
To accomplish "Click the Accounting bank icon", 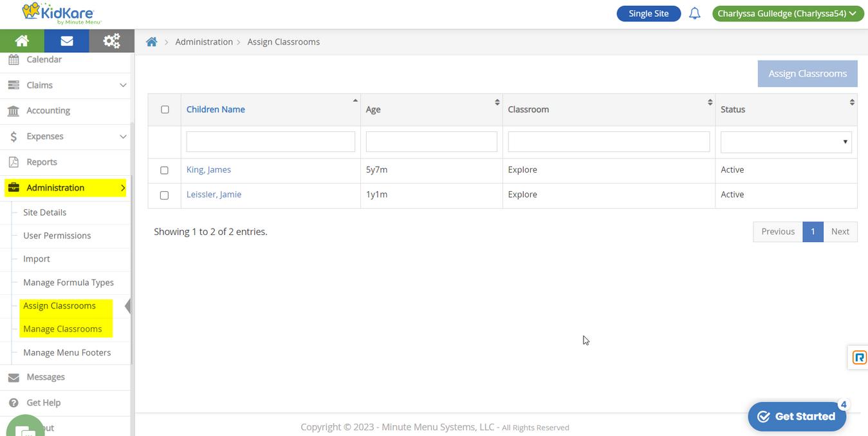I will (13, 111).
